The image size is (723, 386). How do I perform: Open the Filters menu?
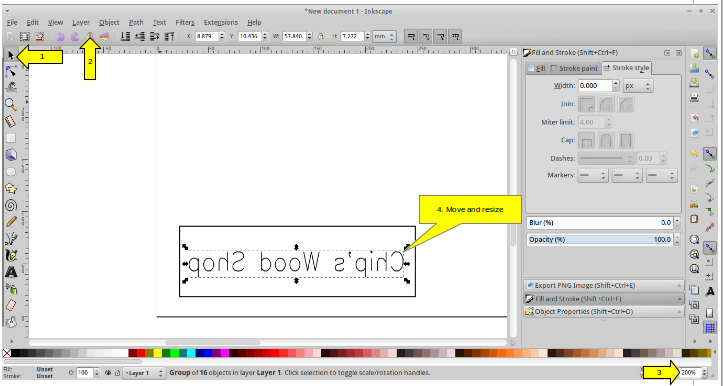pyautogui.click(x=184, y=22)
